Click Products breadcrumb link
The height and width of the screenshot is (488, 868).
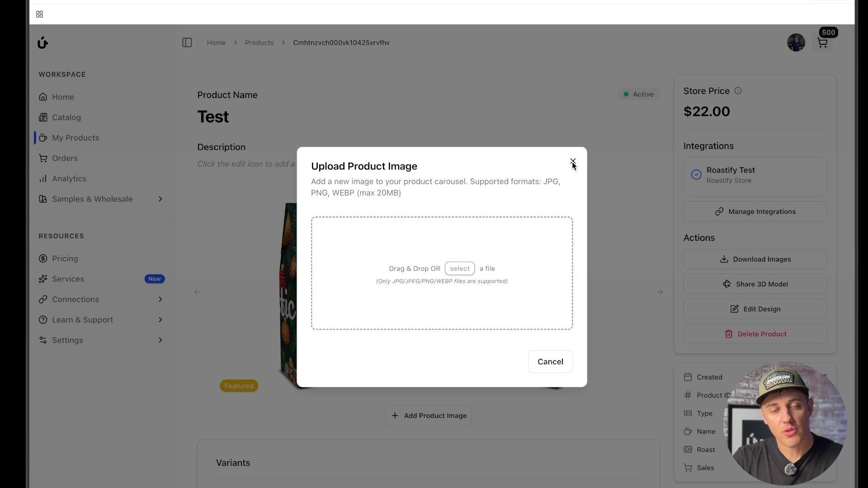tap(259, 42)
